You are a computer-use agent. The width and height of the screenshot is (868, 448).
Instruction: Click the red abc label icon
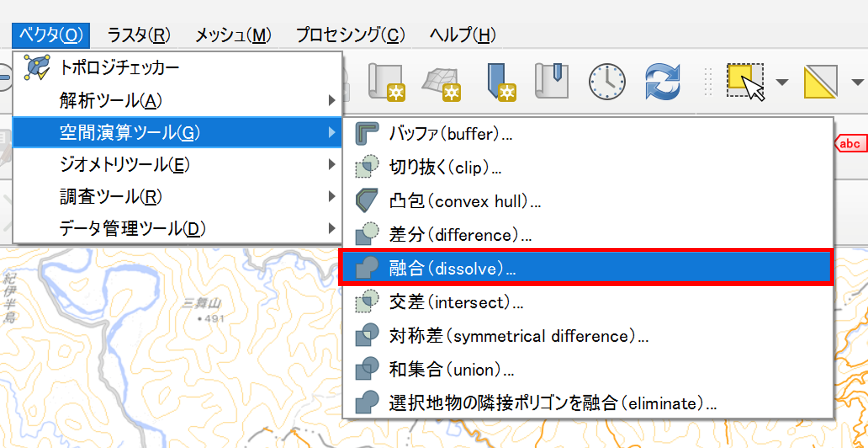click(x=850, y=144)
